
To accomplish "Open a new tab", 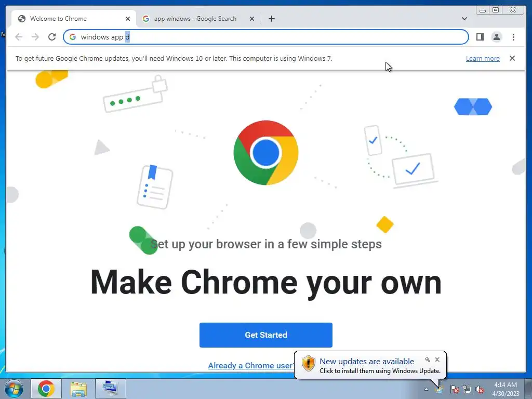I will 271,19.
